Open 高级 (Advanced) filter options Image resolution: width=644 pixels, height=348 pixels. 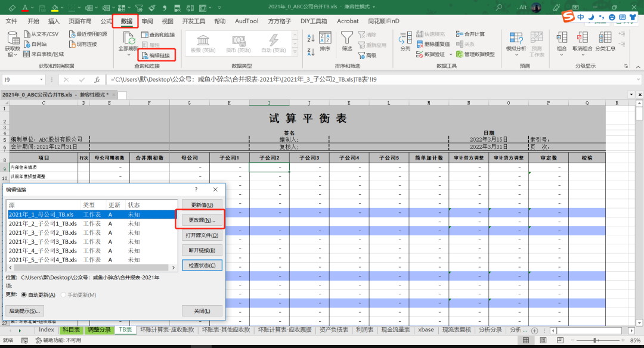(x=367, y=55)
